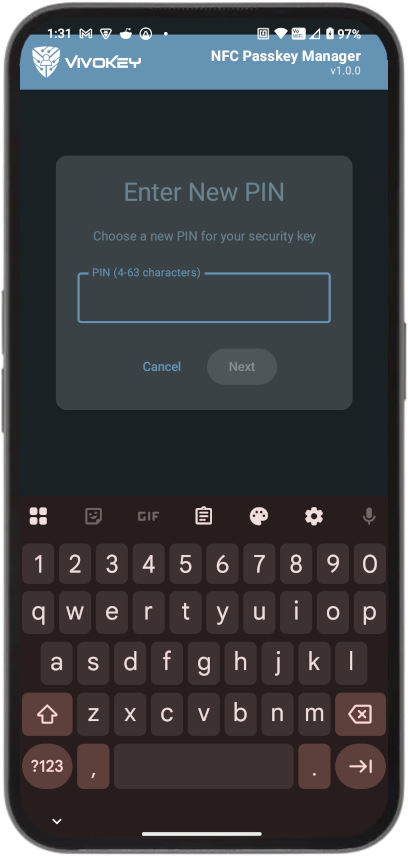Screen dimensions: 408x856
Task: Tap the spacebar key
Action: coord(204,766)
